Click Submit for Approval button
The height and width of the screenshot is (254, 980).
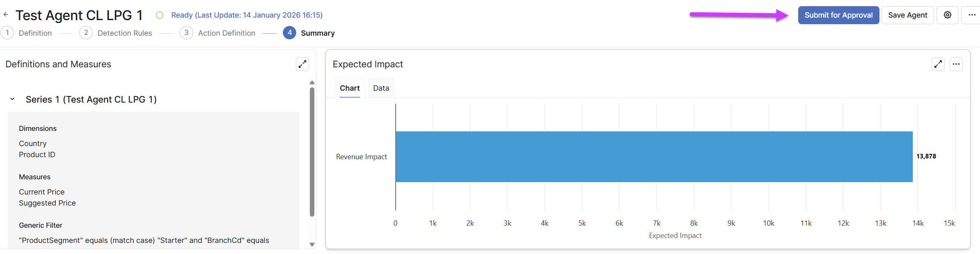tap(838, 15)
